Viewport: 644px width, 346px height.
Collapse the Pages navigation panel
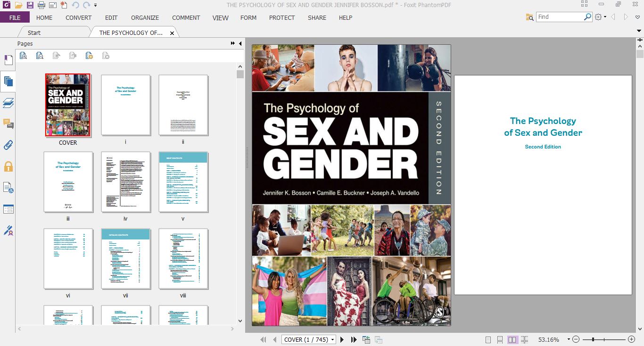point(240,43)
